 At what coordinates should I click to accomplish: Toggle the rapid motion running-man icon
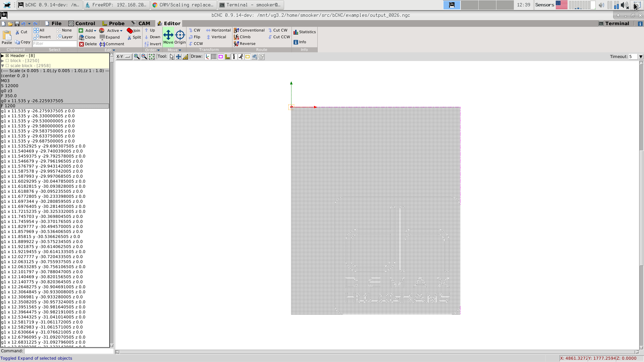pos(241,57)
